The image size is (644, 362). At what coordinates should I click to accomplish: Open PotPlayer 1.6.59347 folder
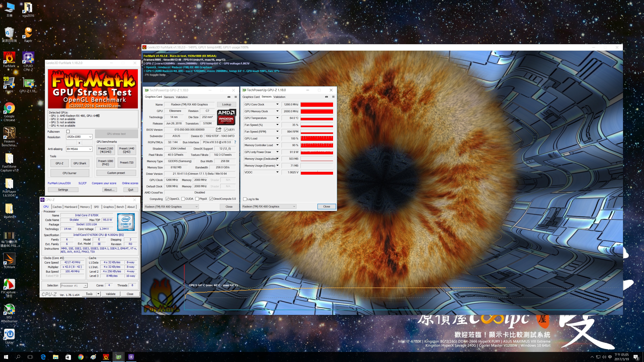click(x=9, y=187)
